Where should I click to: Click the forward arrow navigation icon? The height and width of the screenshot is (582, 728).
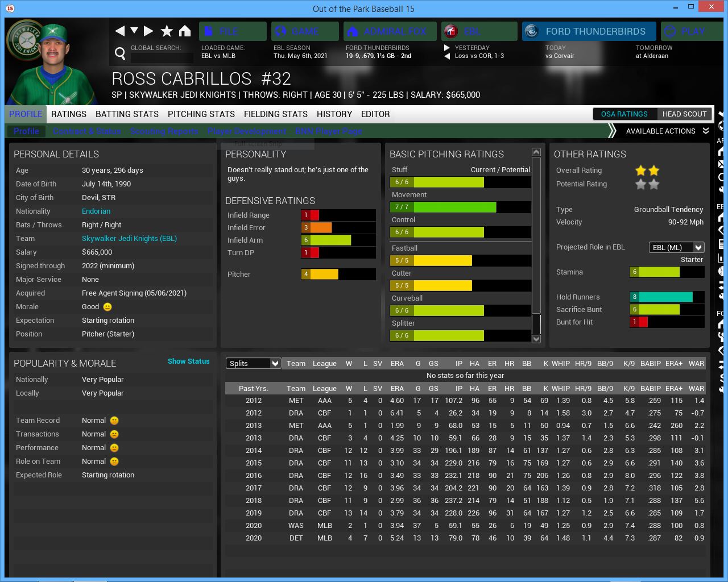tap(148, 31)
